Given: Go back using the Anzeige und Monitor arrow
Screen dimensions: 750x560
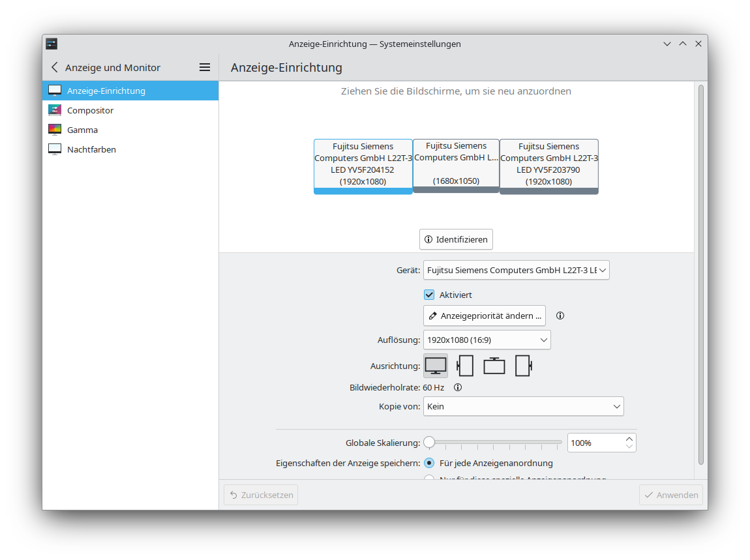Looking at the screenshot, I should click(55, 67).
